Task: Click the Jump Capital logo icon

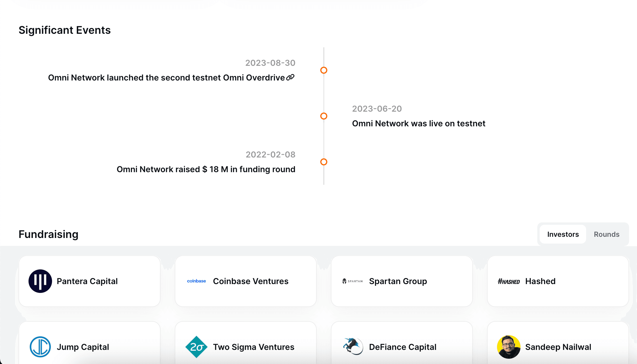Action: pos(40,347)
